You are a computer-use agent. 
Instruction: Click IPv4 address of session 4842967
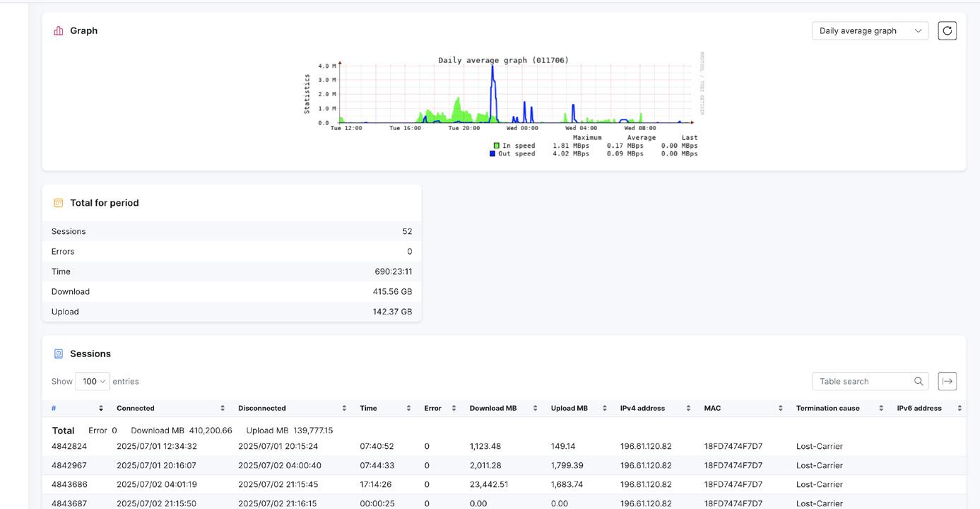pyautogui.click(x=646, y=465)
